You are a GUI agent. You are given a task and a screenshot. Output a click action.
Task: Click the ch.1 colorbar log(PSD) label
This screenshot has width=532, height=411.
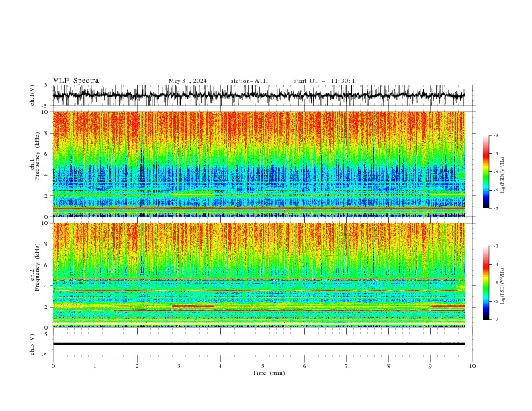[503, 175]
